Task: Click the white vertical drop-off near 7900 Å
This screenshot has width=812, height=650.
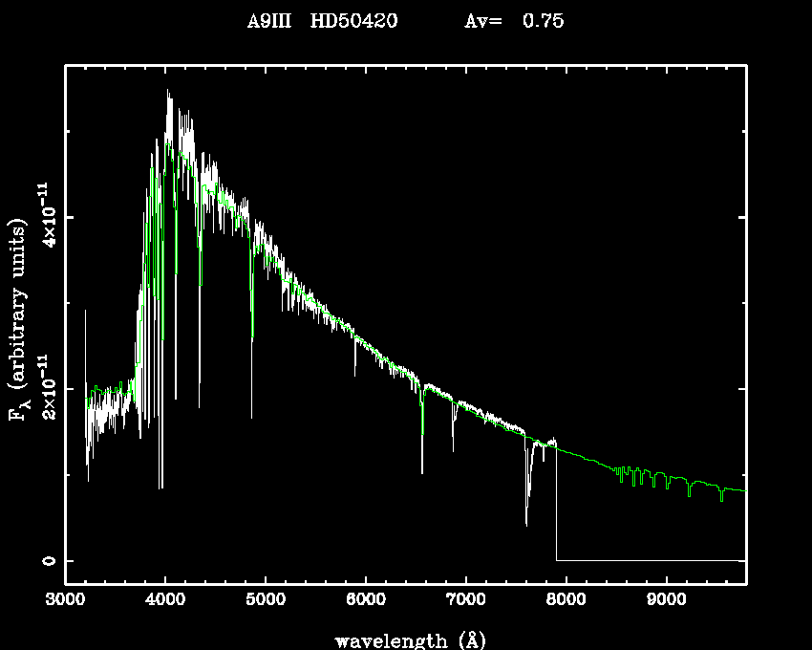Action: pos(557,507)
